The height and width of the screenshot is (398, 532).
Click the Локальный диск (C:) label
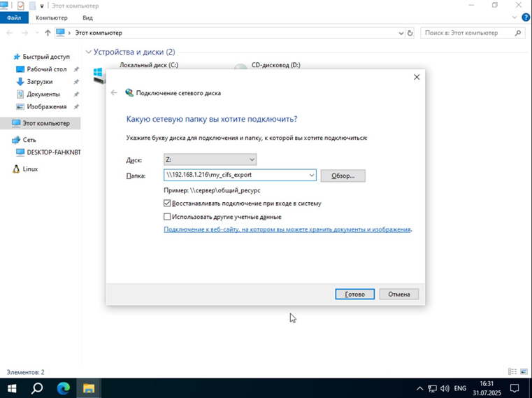click(x=149, y=65)
